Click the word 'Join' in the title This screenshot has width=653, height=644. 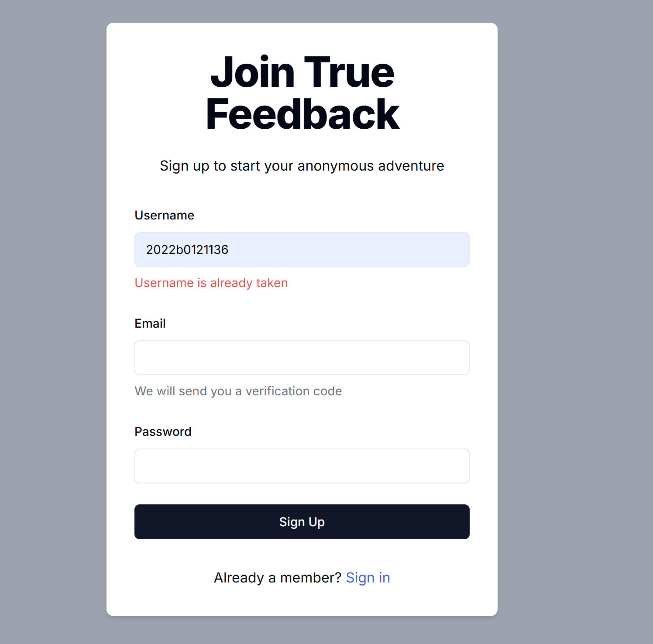tap(252, 72)
